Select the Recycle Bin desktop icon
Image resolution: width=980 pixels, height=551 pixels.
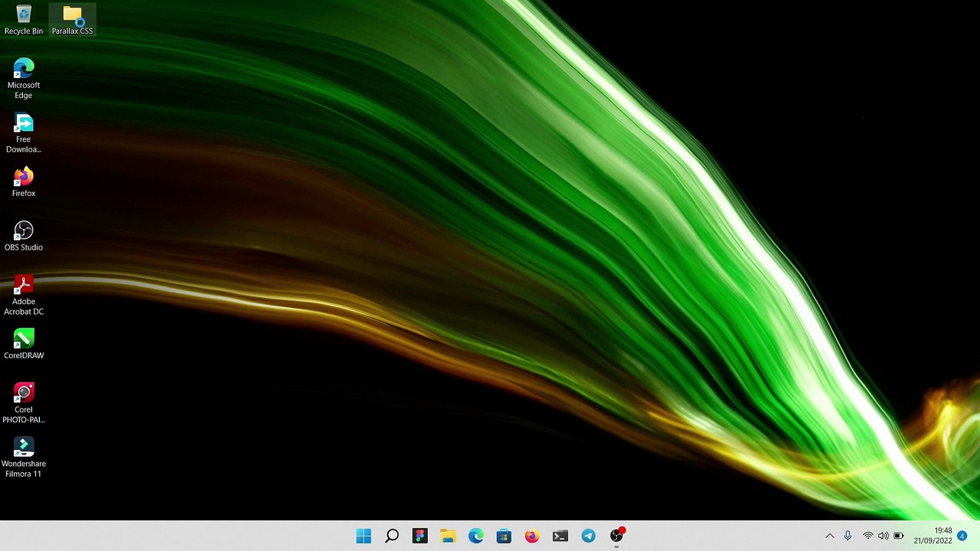(x=24, y=20)
